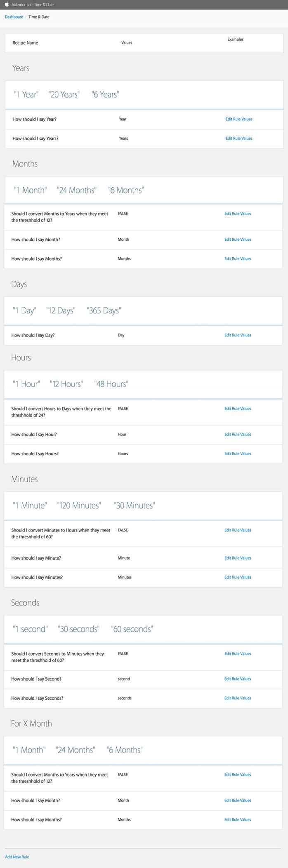Edit rule values for "How should I say Minutes?"
Image resolution: width=288 pixels, height=868 pixels.
(x=238, y=577)
